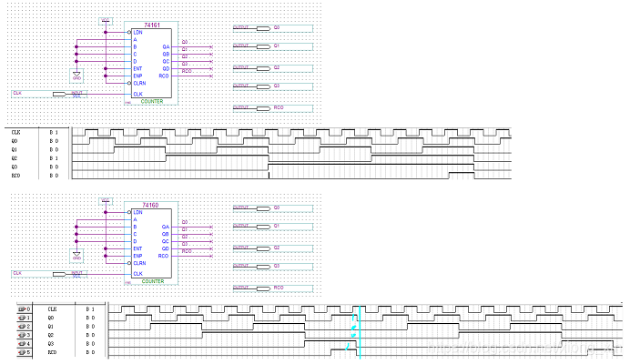
Task: Click the B 0 value of RCO in lower waveform
Action: point(90,352)
